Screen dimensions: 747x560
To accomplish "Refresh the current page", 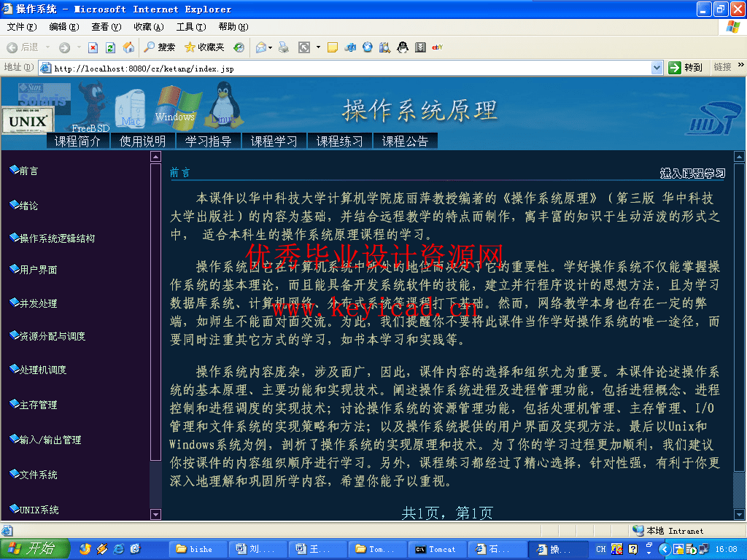I will (110, 47).
